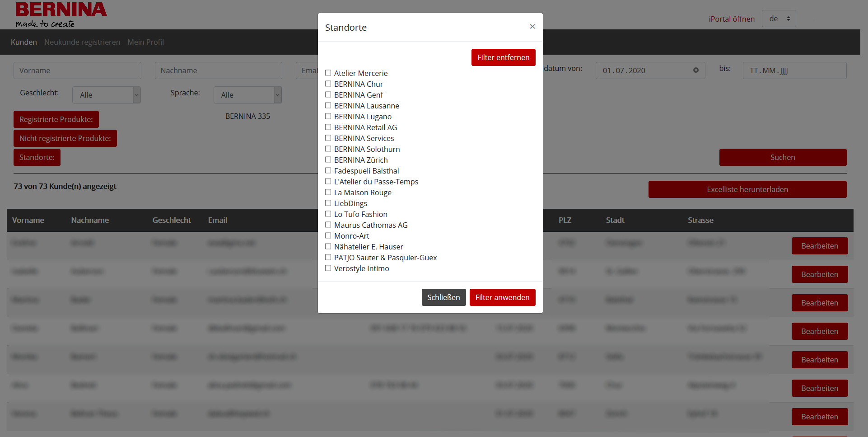
Task: Check the Atelier Mercerie location
Action: pyautogui.click(x=328, y=73)
